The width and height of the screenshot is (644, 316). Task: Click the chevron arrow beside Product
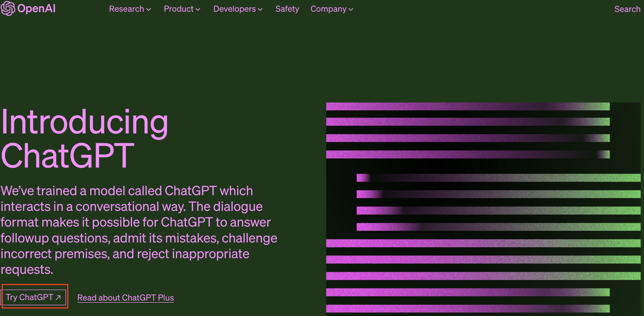point(198,10)
